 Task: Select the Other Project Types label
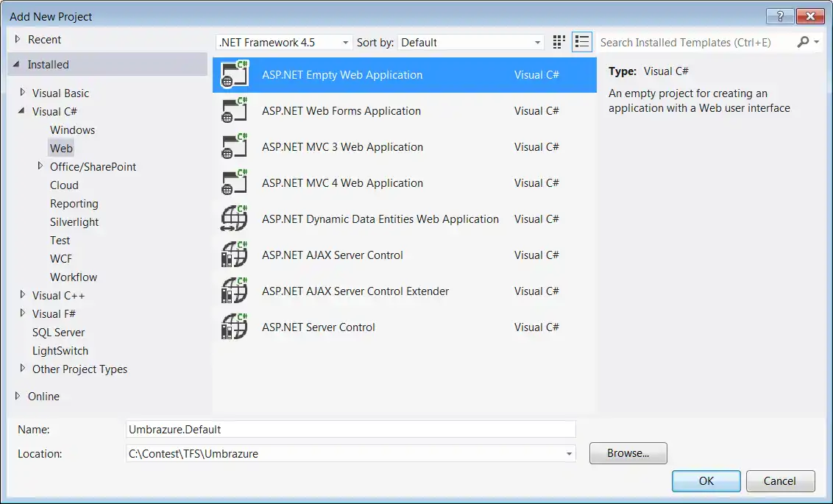click(x=79, y=369)
